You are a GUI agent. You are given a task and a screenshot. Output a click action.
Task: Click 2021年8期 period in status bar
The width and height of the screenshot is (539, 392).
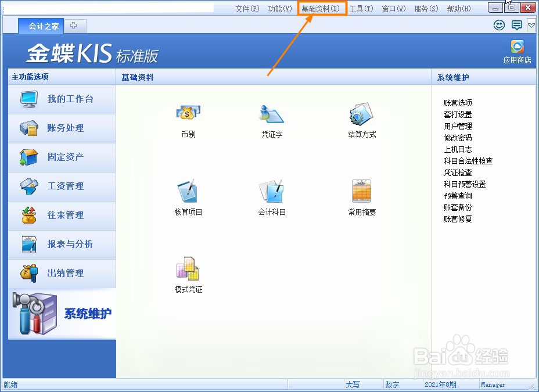pyautogui.click(x=440, y=384)
